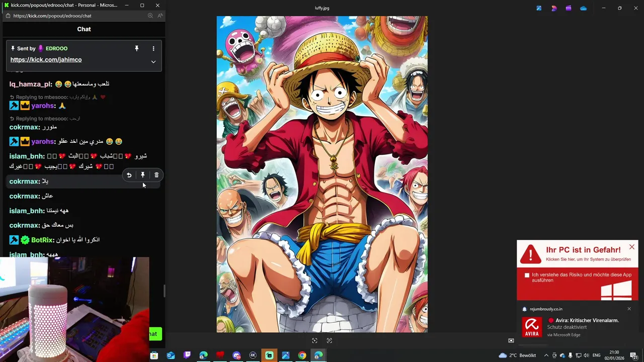
Task: Click the EDROOO username in pinned header
Action: pyautogui.click(x=56, y=48)
